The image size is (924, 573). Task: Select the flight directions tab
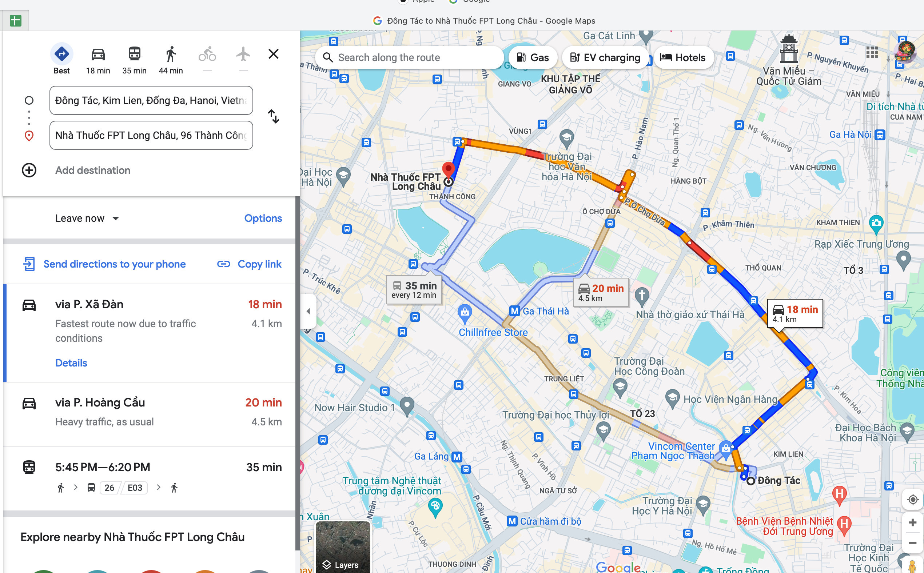(243, 53)
